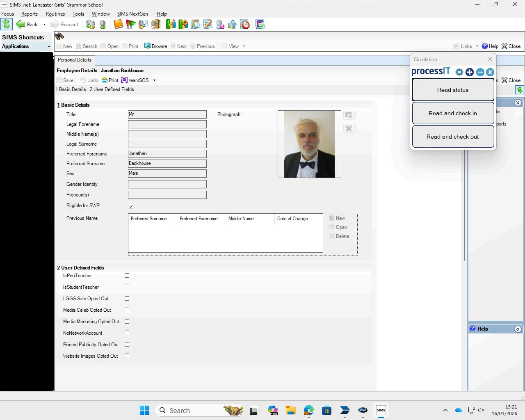Click the binoculars icon
Screen dimensions: 525x420
click(59, 37)
